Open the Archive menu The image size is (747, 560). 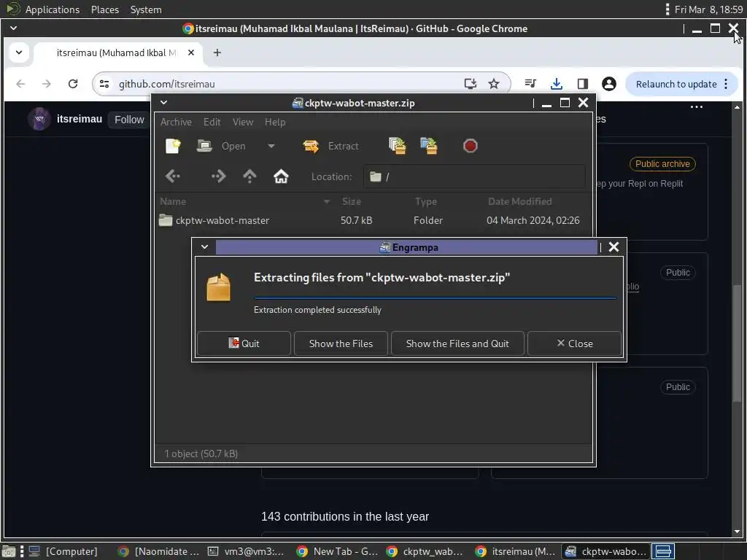[176, 122]
